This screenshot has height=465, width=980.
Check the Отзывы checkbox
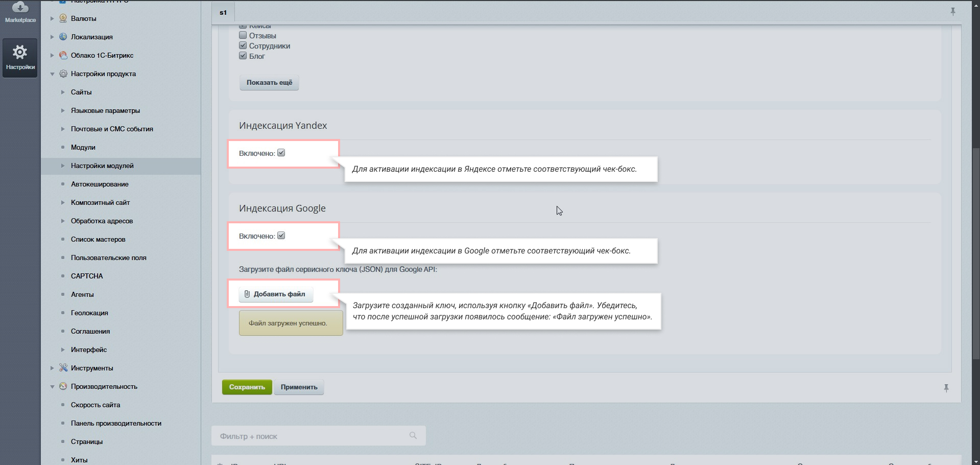243,35
